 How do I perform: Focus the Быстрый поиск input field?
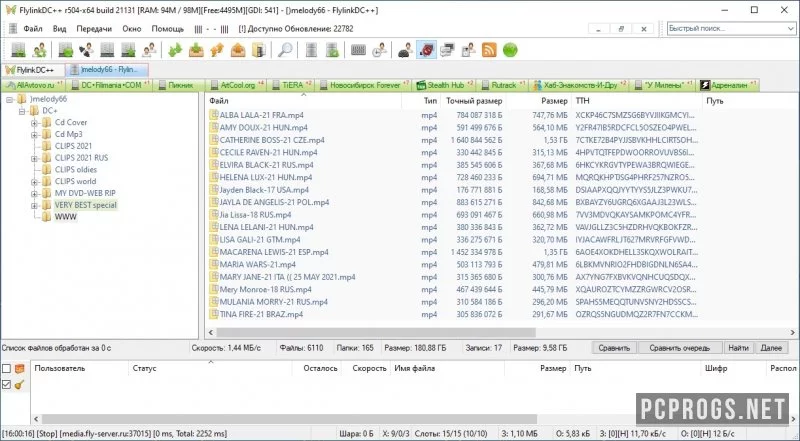726,29
